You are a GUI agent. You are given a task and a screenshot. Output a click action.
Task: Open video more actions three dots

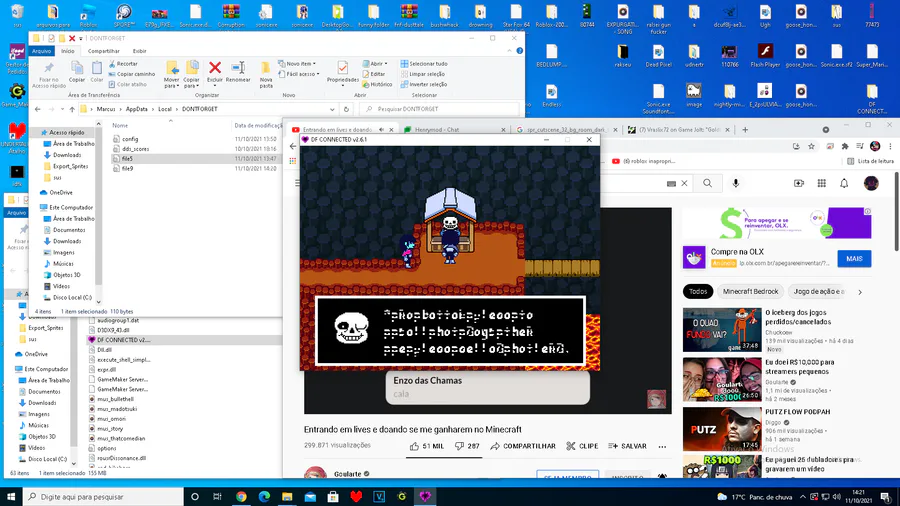pos(662,446)
